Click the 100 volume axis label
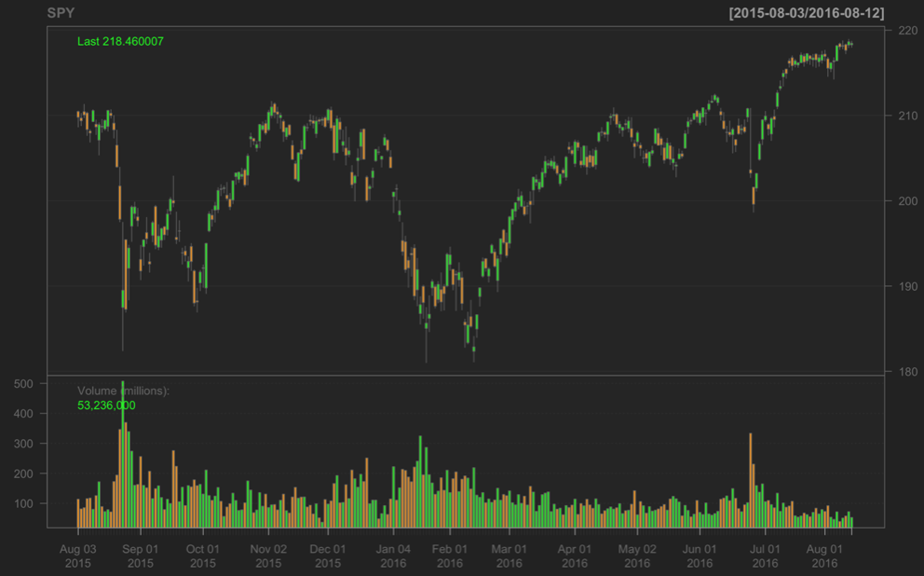Screen dimensions: 924x576 point(24,503)
